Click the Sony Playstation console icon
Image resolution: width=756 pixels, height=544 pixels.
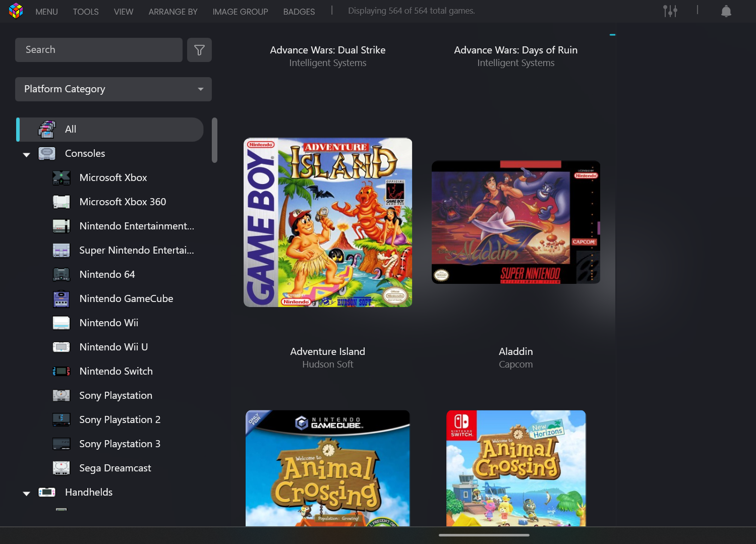tap(62, 395)
